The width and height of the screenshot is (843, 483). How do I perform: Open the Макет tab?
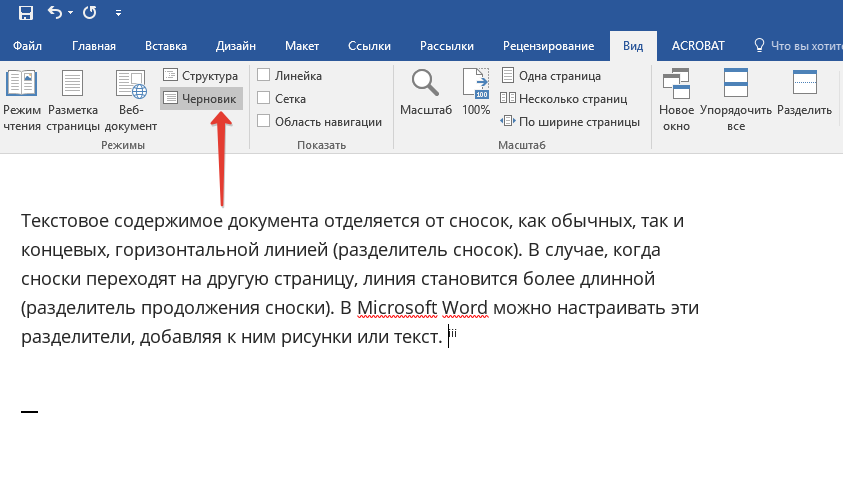point(302,46)
